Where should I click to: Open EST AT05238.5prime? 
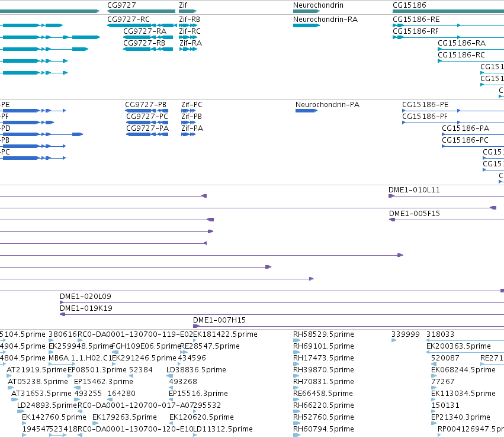[37, 382]
